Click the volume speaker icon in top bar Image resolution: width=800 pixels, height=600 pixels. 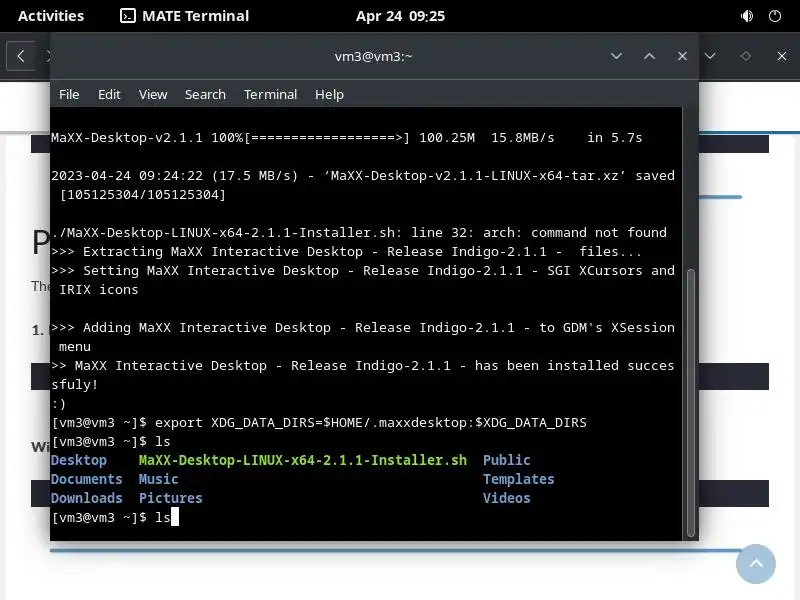tap(746, 16)
